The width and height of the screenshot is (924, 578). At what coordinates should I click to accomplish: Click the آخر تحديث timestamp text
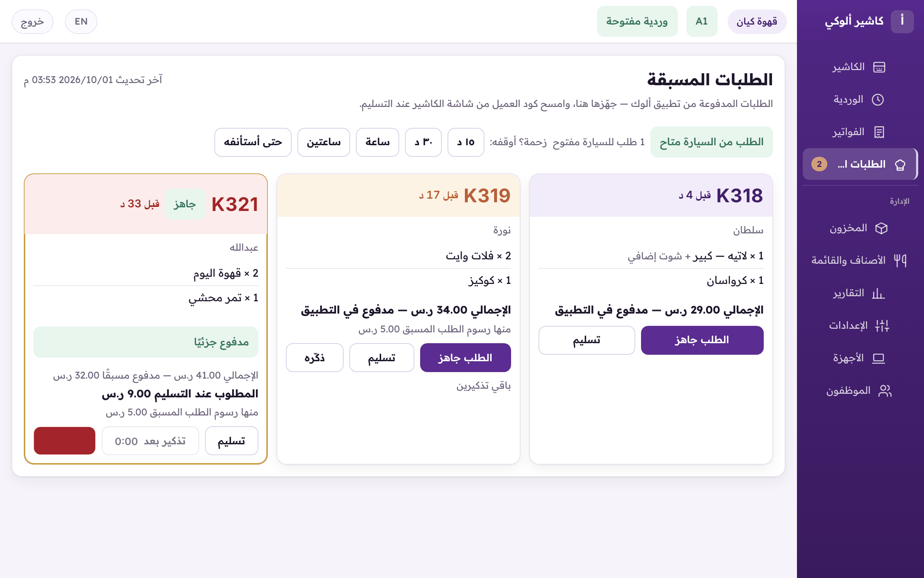[x=93, y=80]
